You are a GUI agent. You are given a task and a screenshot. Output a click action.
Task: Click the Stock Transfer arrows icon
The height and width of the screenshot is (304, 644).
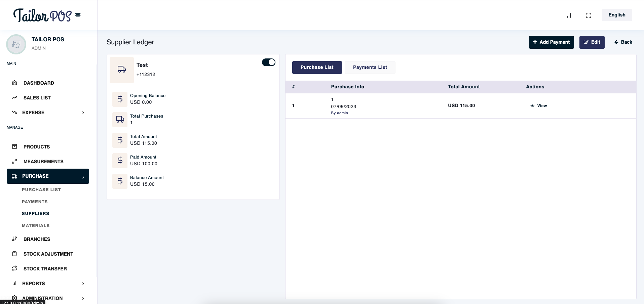pyautogui.click(x=14, y=268)
